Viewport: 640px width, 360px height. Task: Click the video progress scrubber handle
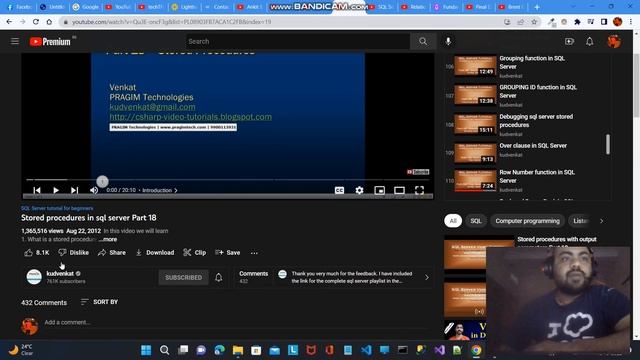(x=102, y=181)
